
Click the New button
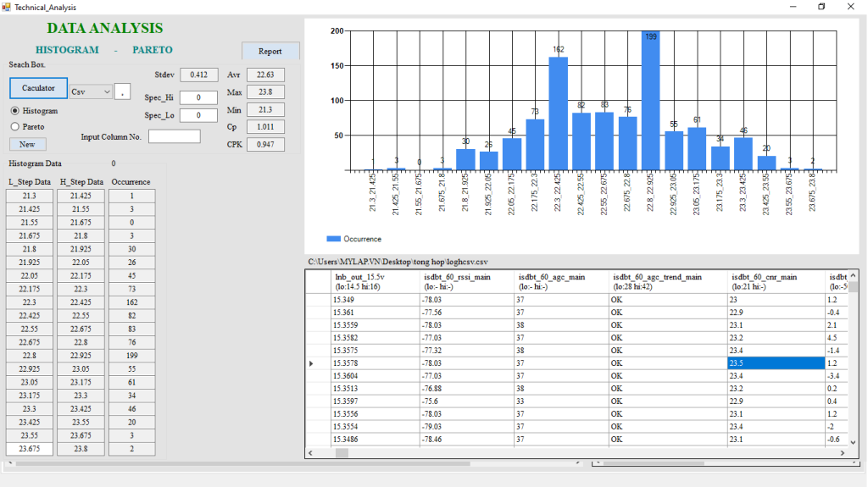point(27,144)
